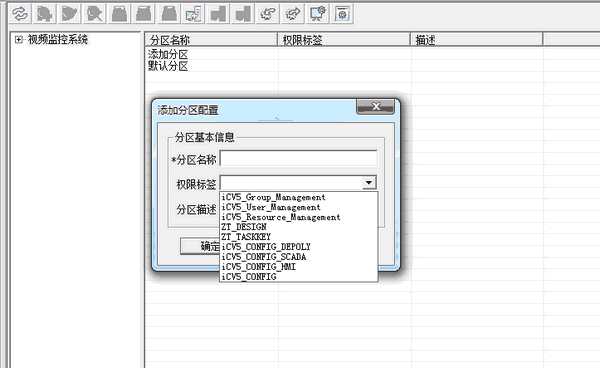Click the window with gear settings icon
This screenshot has height=368, width=600.
pyautogui.click(x=342, y=14)
